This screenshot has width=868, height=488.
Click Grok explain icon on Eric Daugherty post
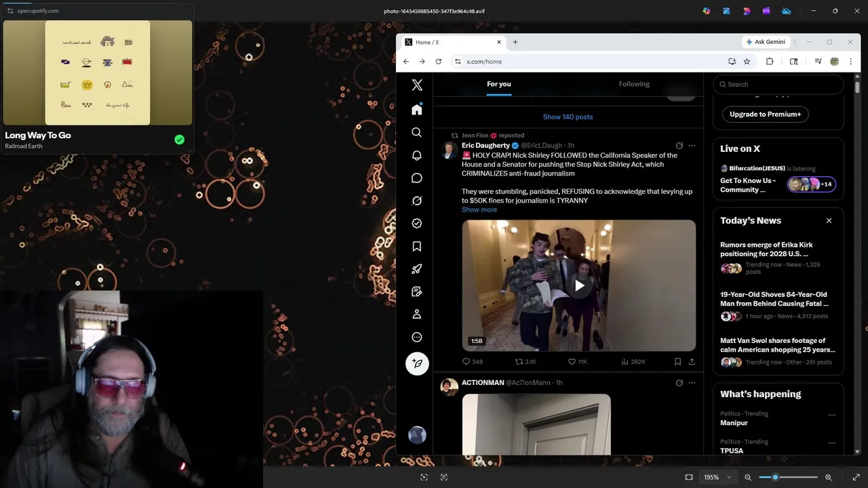click(679, 146)
